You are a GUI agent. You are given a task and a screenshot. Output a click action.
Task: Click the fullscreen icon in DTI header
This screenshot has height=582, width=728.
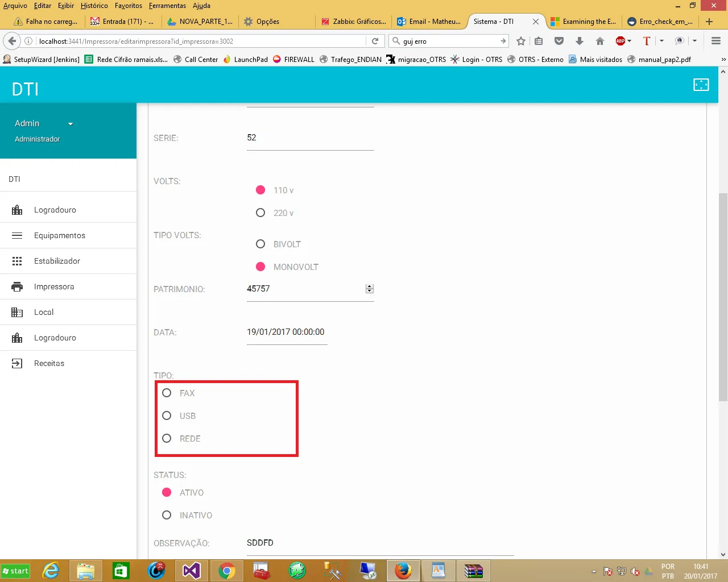[701, 85]
